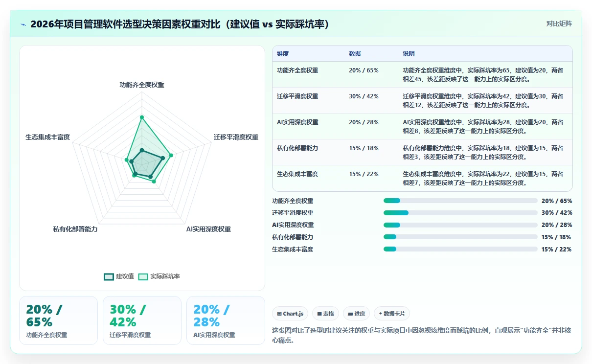Click radar axis label 私有化部署能力
The height and width of the screenshot is (364, 592).
pos(75,229)
